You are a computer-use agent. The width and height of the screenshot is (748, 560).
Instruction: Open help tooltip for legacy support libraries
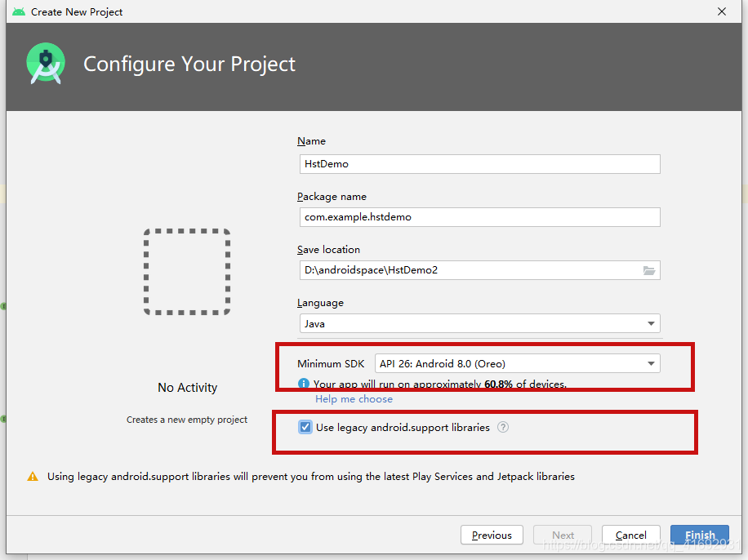(503, 427)
